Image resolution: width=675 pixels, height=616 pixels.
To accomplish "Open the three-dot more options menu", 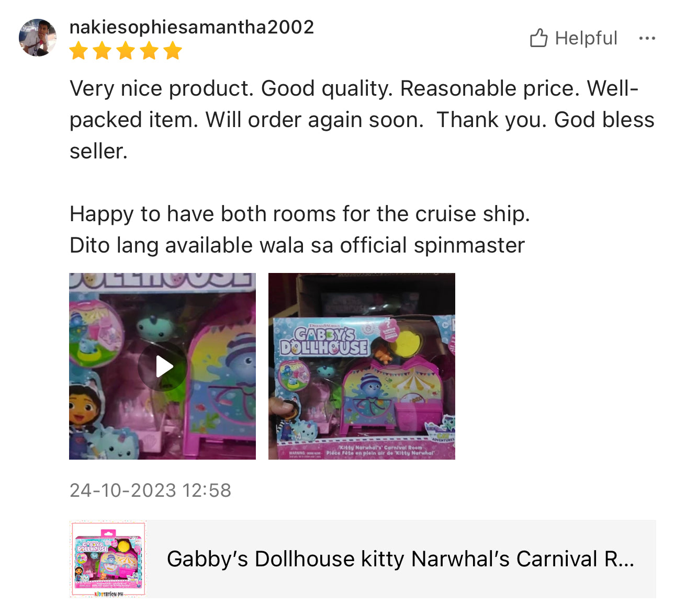I will click(x=647, y=38).
